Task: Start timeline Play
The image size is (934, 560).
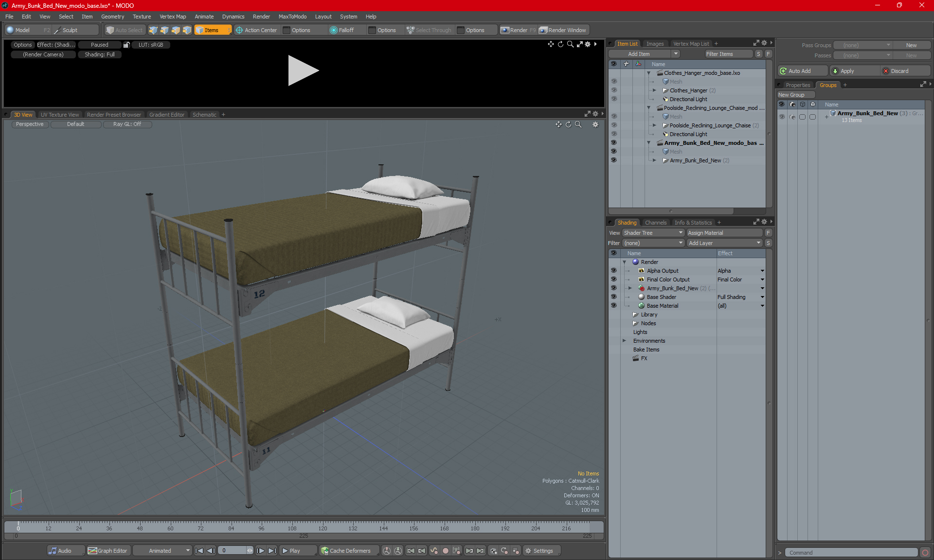Action: [298, 551]
